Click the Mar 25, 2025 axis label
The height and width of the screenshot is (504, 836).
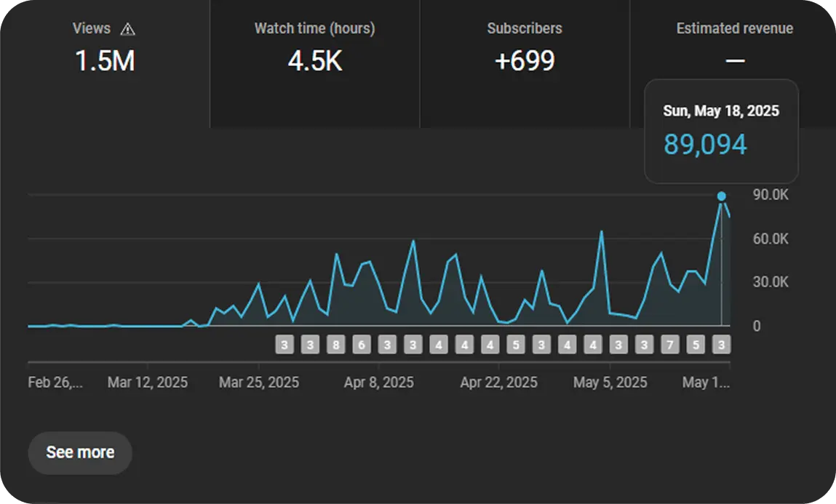[258, 383]
